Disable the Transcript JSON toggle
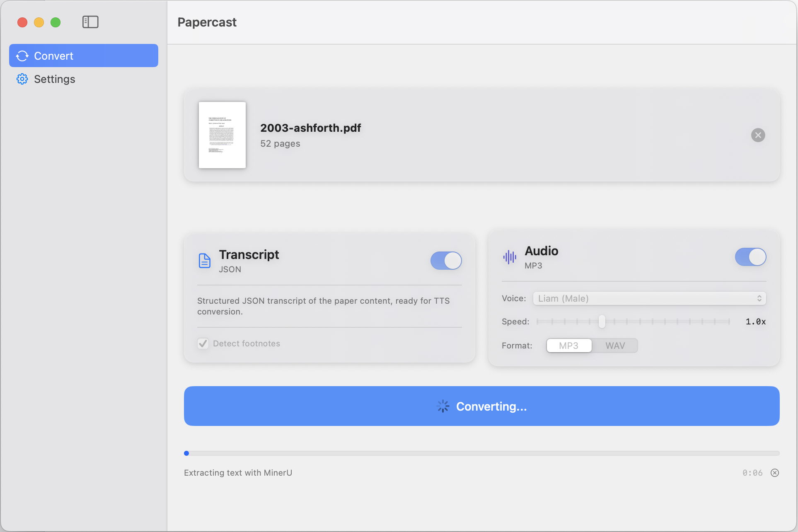This screenshot has height=532, width=798. (446, 261)
